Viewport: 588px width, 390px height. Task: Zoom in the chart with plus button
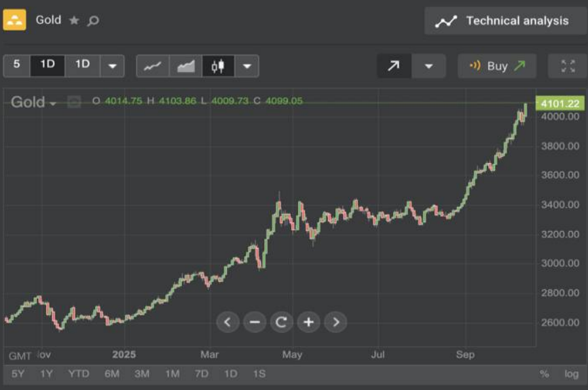pos(308,322)
